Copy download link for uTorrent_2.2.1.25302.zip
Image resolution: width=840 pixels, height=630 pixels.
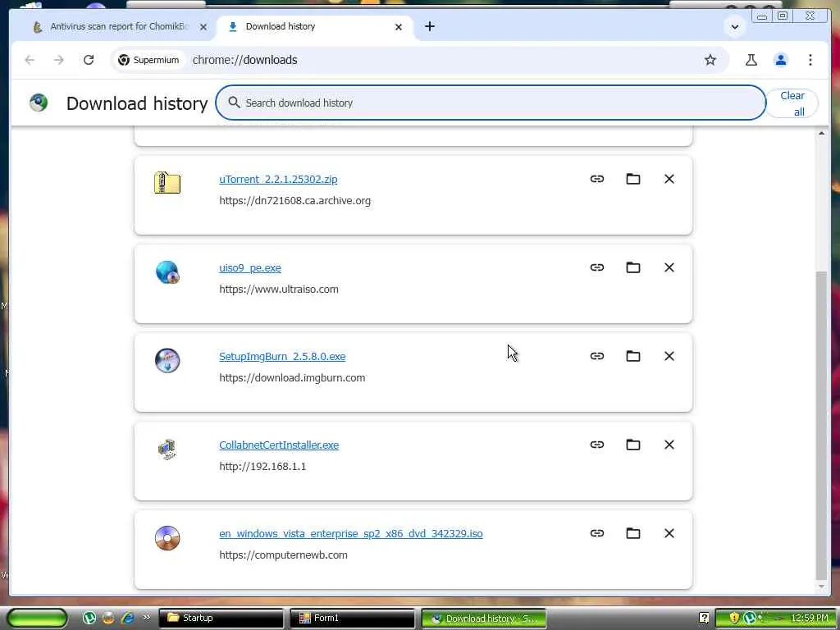(x=597, y=179)
